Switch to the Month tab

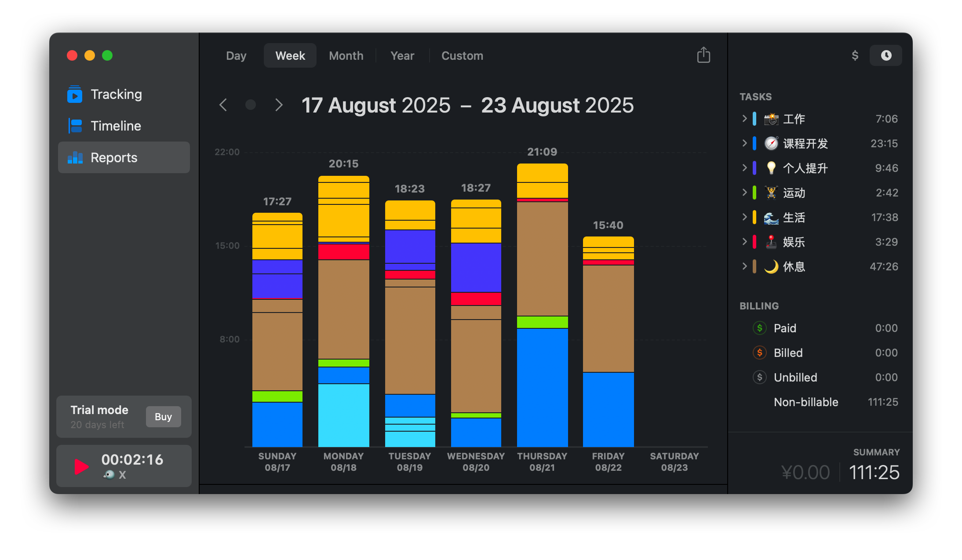346,56
